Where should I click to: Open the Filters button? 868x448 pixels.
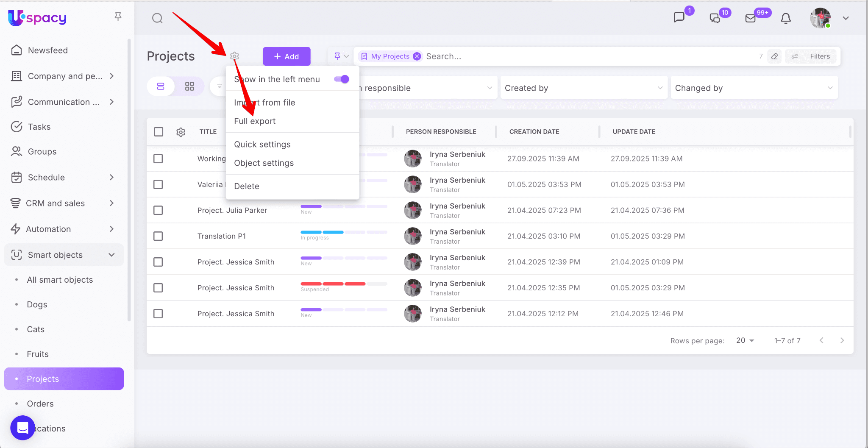pos(811,56)
